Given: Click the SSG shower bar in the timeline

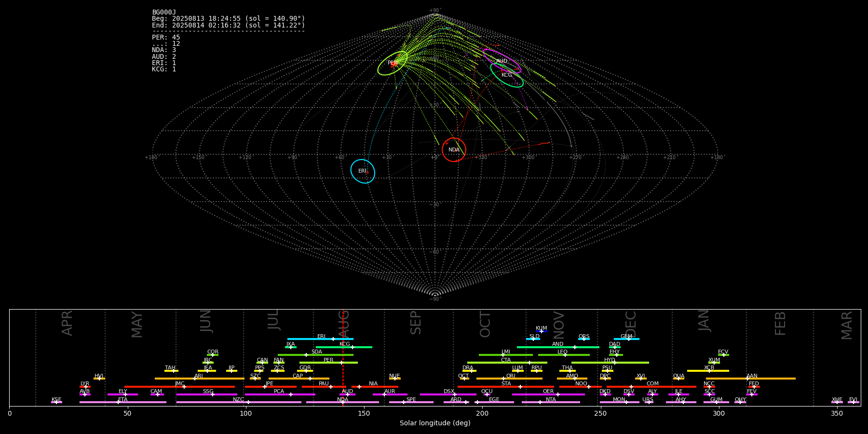Looking at the screenshot, I should (206, 394).
